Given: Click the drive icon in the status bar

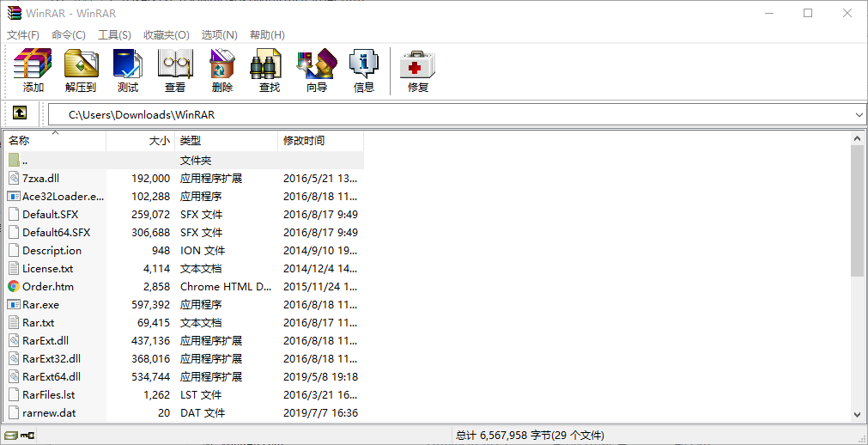Looking at the screenshot, I should [10, 435].
